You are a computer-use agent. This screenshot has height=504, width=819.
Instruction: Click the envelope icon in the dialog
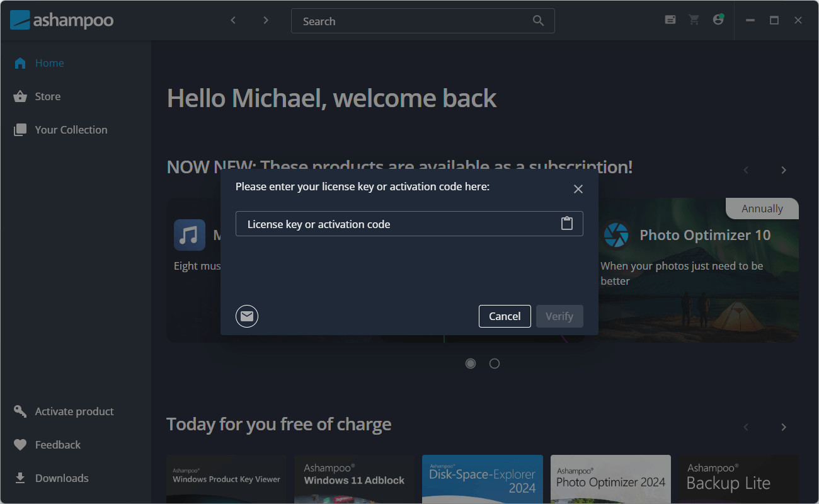point(247,316)
